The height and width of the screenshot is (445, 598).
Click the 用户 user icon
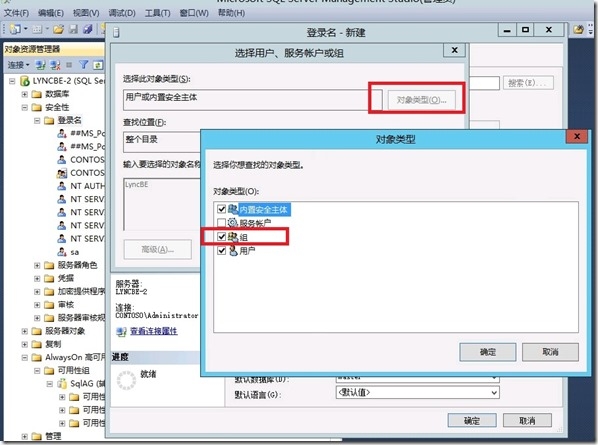pos(233,250)
